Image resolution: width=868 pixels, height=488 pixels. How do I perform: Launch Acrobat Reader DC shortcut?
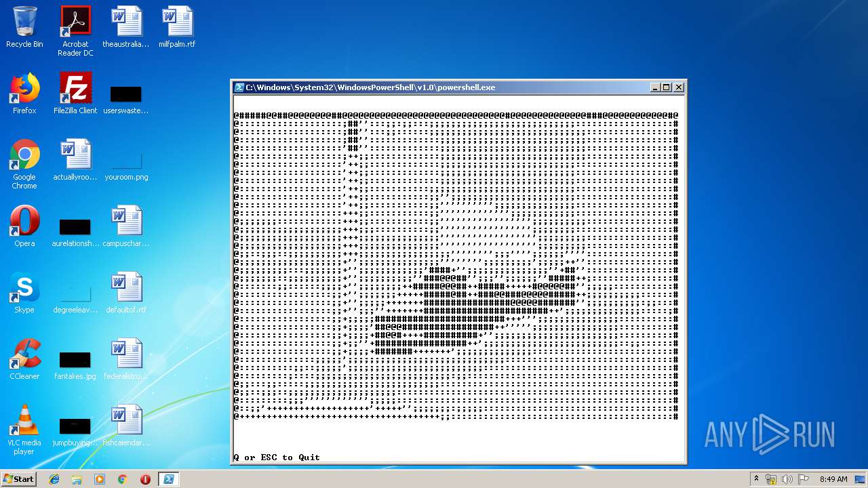pyautogui.click(x=75, y=31)
